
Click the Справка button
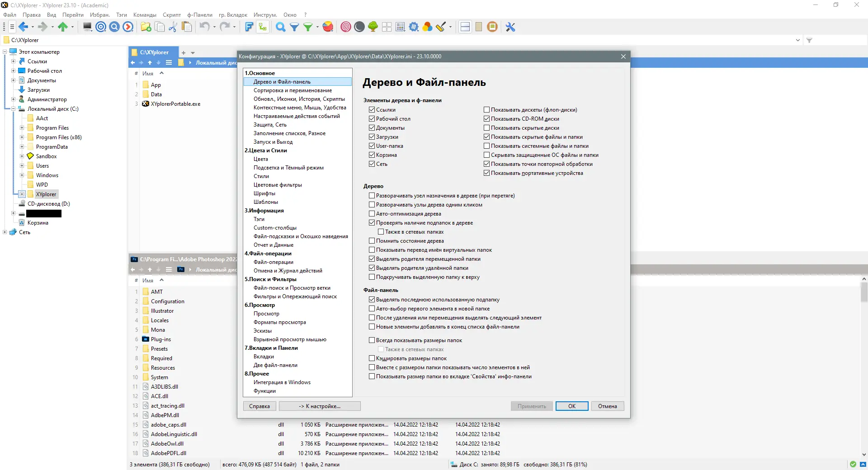click(x=259, y=406)
